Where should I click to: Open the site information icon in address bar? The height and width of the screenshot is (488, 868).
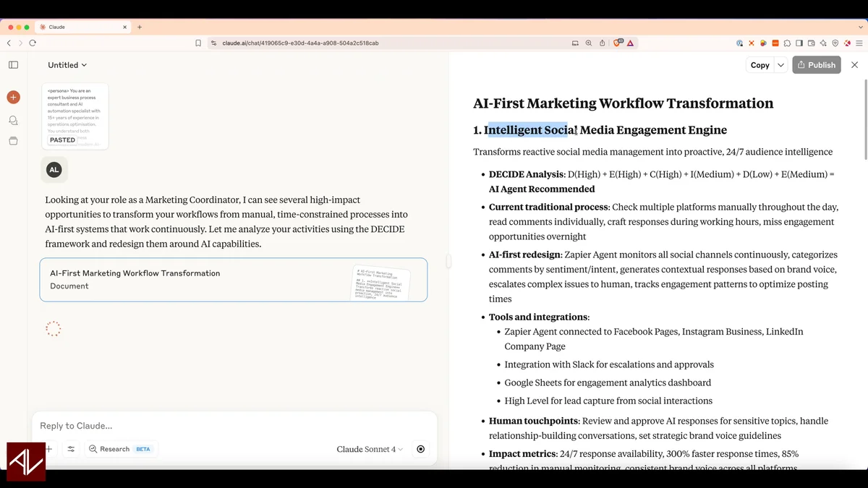pos(213,43)
